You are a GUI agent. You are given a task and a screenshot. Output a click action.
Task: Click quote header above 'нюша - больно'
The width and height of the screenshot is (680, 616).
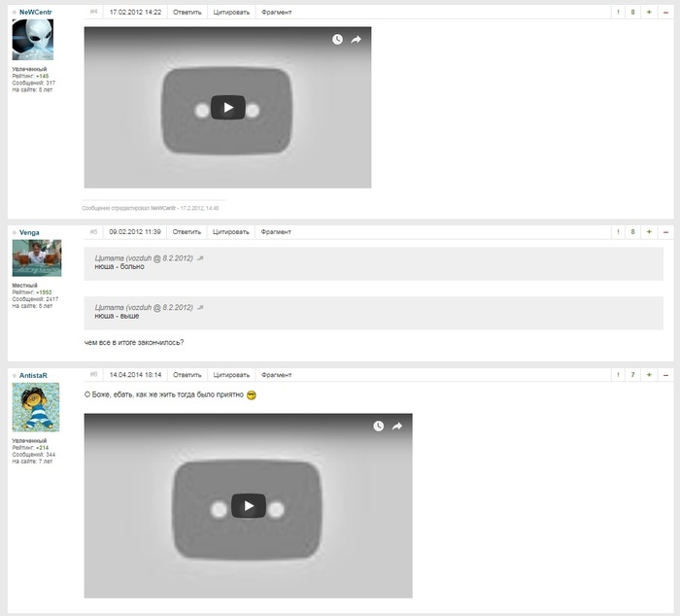coord(144,258)
